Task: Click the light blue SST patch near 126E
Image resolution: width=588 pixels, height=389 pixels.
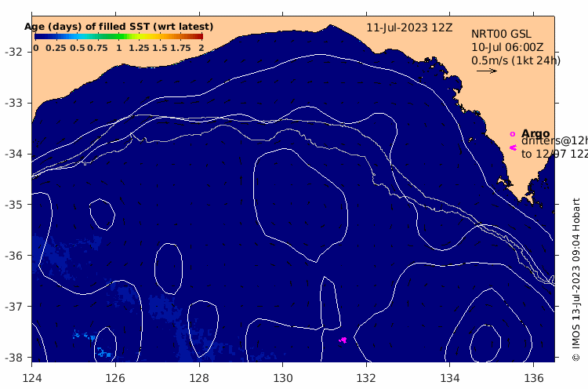Action: 103,353
